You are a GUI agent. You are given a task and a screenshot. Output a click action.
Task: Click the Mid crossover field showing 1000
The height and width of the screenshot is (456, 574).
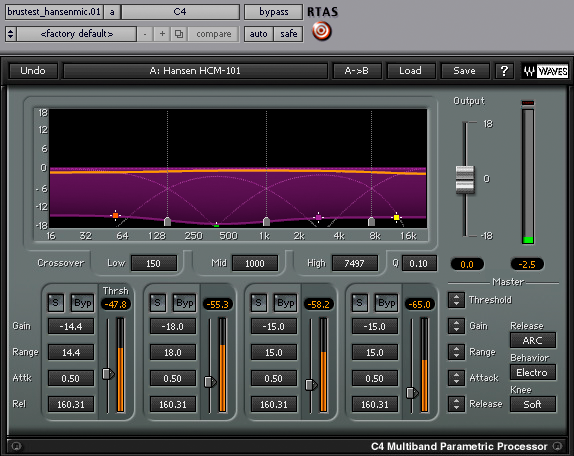pos(255,263)
